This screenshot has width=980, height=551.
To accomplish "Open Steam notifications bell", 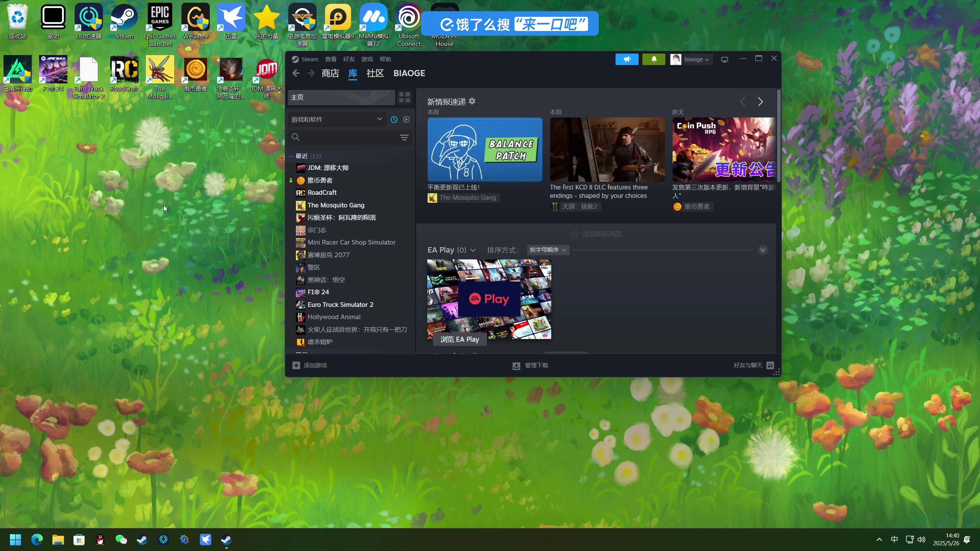I will (x=653, y=59).
